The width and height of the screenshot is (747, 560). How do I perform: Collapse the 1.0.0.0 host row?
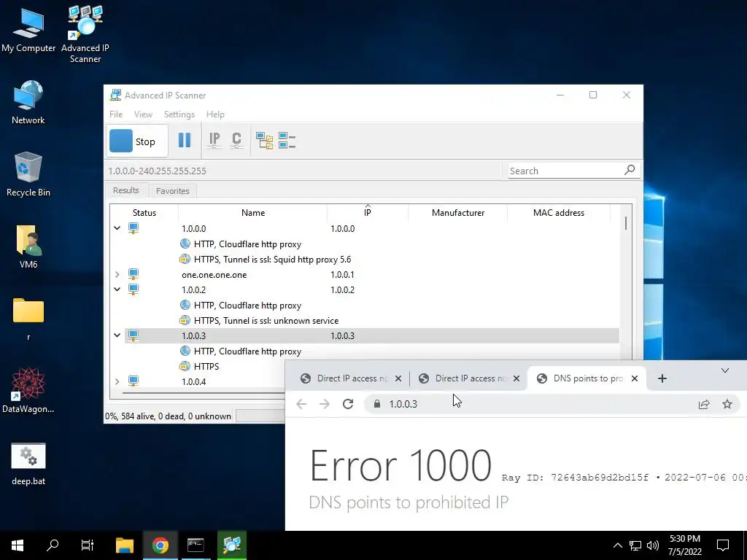[117, 228]
